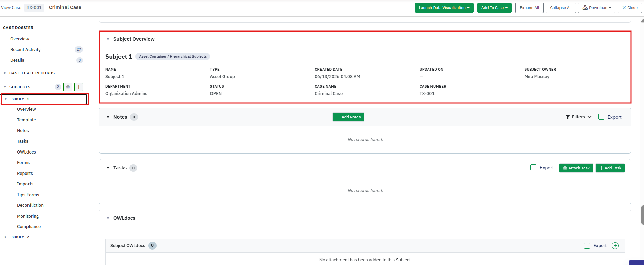Open Overview under Subject 1

point(26,109)
